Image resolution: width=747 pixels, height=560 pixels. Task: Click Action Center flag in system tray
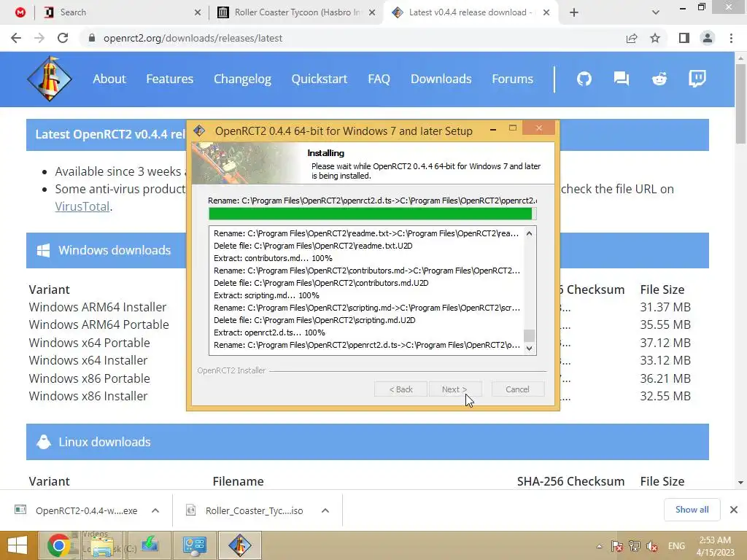click(x=617, y=546)
